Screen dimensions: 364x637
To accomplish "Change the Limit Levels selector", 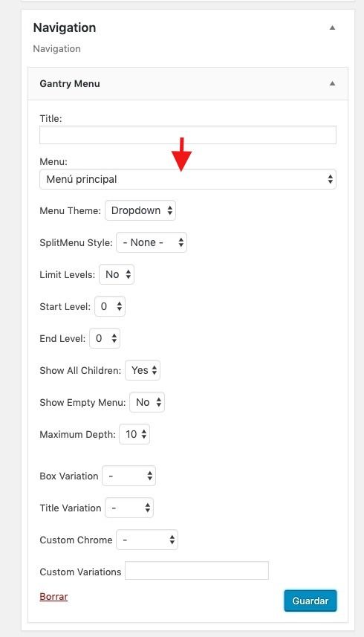I will (x=117, y=274).
